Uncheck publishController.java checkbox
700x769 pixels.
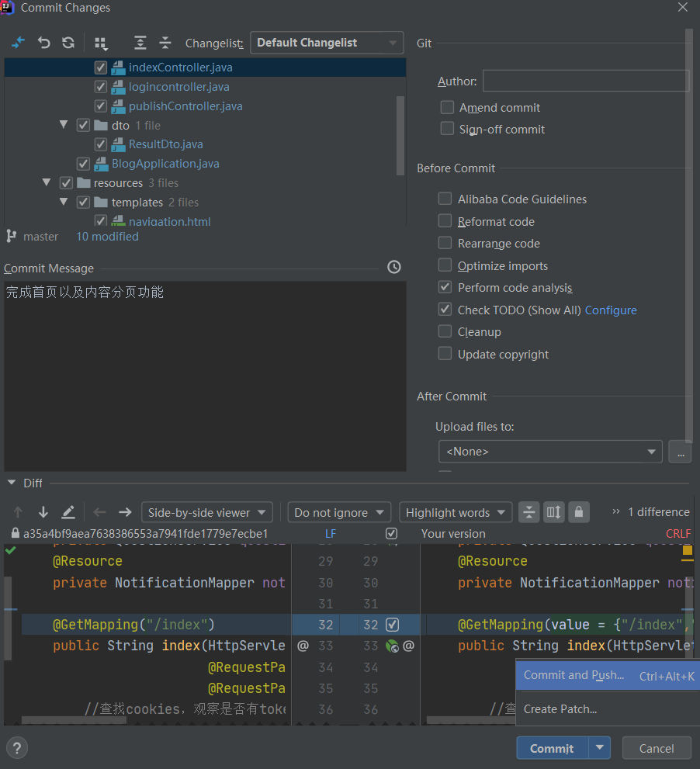(101, 106)
